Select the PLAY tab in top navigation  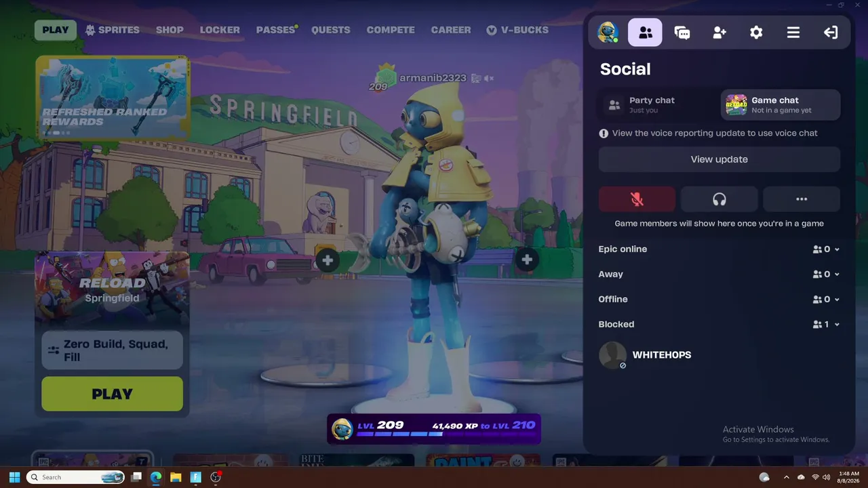pos(56,30)
